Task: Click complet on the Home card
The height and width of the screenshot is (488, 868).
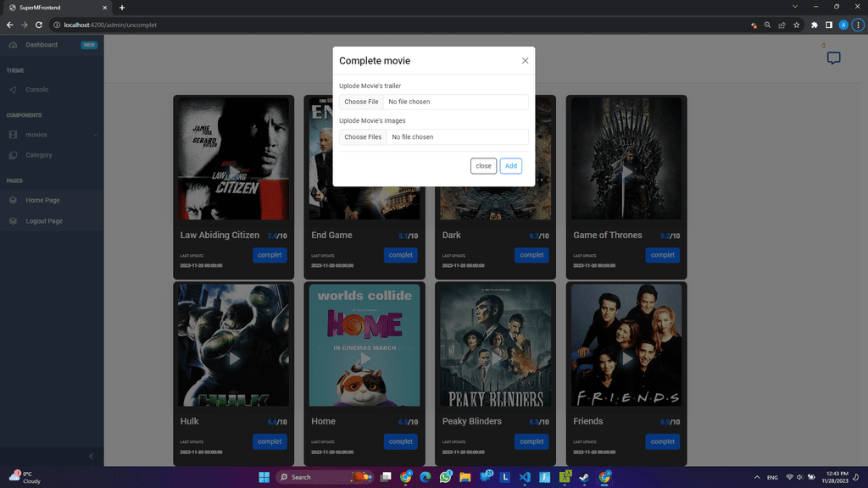Action: [400, 441]
